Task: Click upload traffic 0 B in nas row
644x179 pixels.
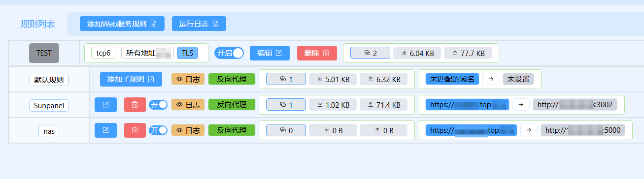Action: click(x=383, y=130)
